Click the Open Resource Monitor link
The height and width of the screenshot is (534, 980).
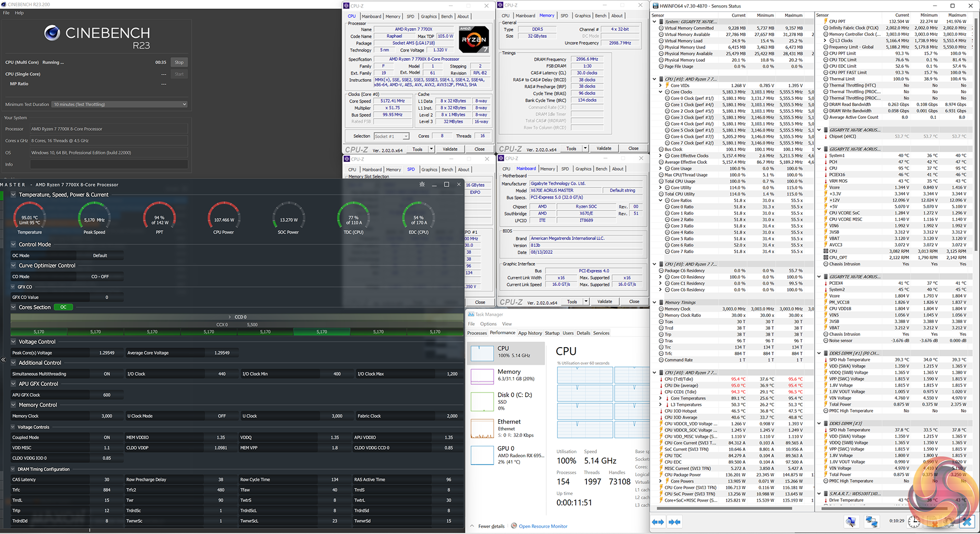pyautogui.click(x=543, y=526)
